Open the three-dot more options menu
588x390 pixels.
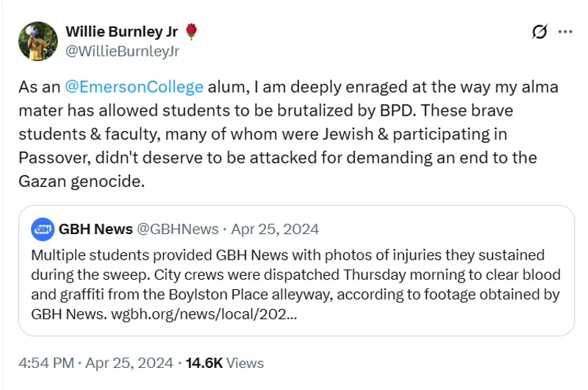coord(565,32)
